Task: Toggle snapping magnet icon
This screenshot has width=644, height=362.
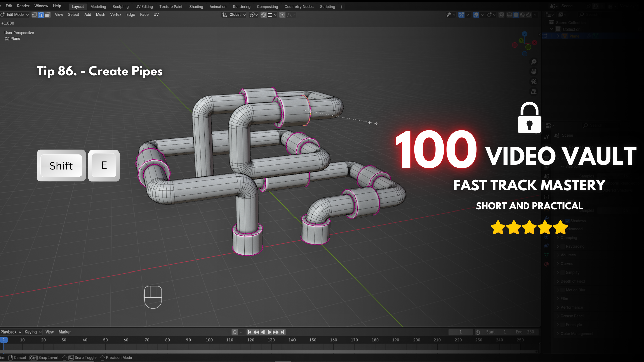Action: click(x=264, y=15)
